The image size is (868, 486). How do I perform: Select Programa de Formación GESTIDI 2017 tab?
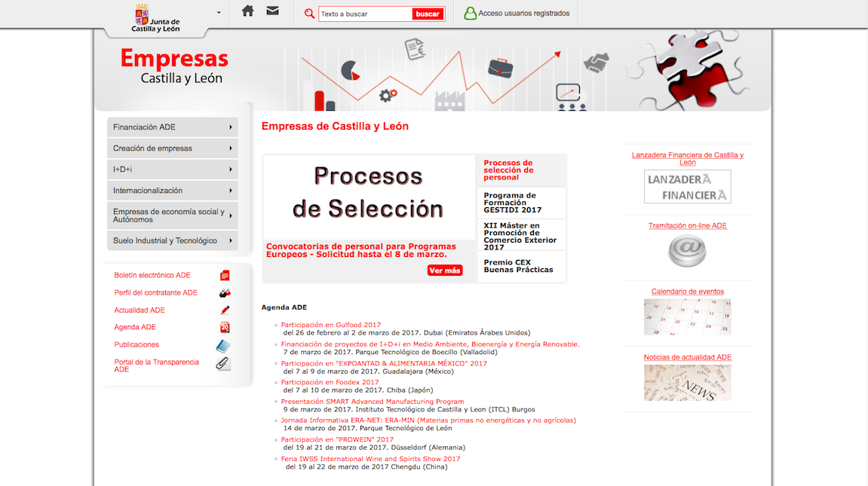(520, 203)
